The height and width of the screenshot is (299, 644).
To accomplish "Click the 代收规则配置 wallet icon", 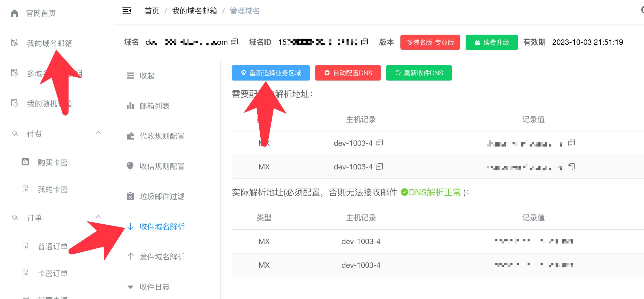I will tap(130, 136).
